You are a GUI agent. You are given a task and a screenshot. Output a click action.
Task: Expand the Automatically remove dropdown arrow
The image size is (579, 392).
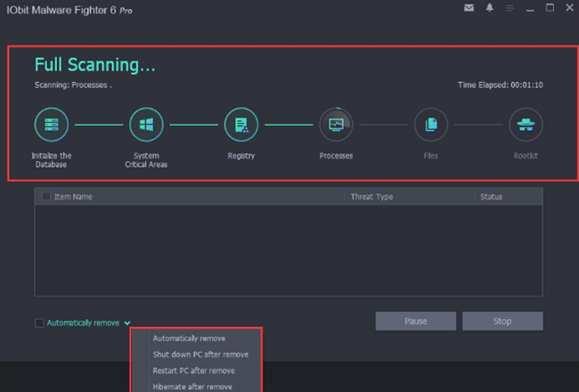127,323
